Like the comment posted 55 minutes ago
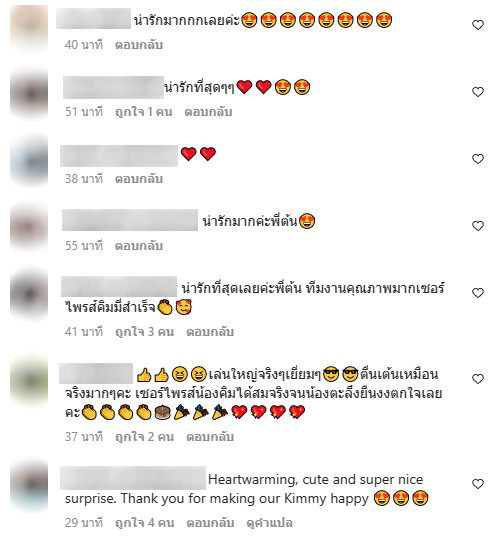The image size is (496, 550). point(478,226)
